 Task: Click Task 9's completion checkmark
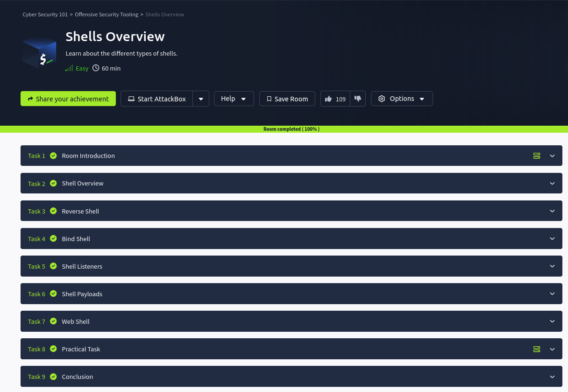pos(53,376)
